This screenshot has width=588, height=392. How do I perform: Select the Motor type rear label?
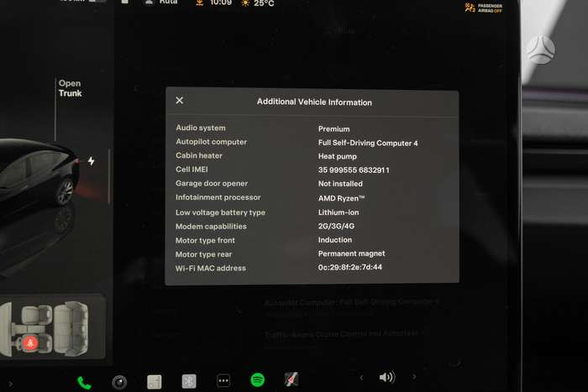pyautogui.click(x=203, y=254)
